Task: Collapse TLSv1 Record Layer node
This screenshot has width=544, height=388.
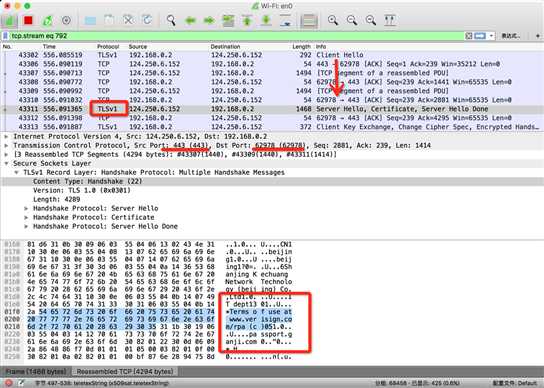Action: (16, 172)
